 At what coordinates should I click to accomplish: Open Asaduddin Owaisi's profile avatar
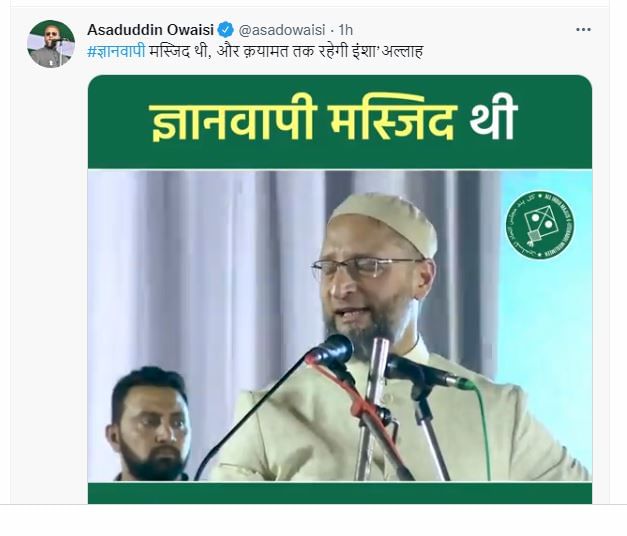[x=51, y=44]
